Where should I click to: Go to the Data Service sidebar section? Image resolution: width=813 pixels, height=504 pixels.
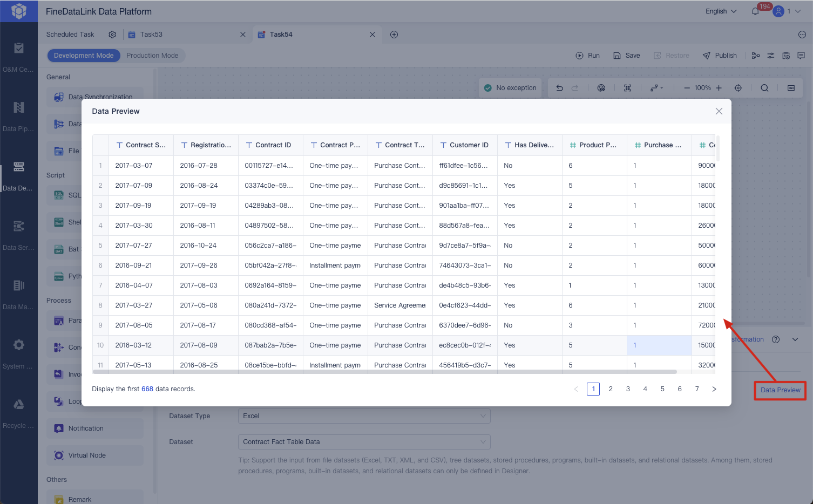point(18,235)
